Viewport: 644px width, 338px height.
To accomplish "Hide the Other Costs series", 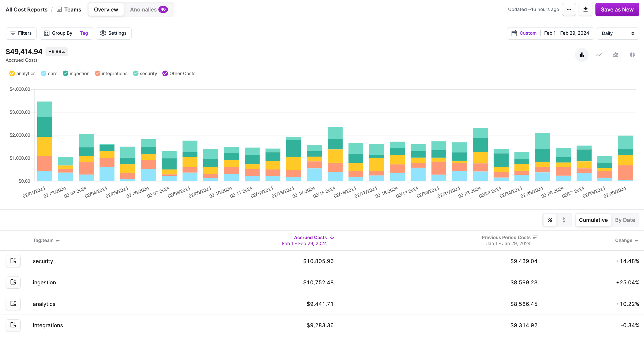I will [179, 73].
